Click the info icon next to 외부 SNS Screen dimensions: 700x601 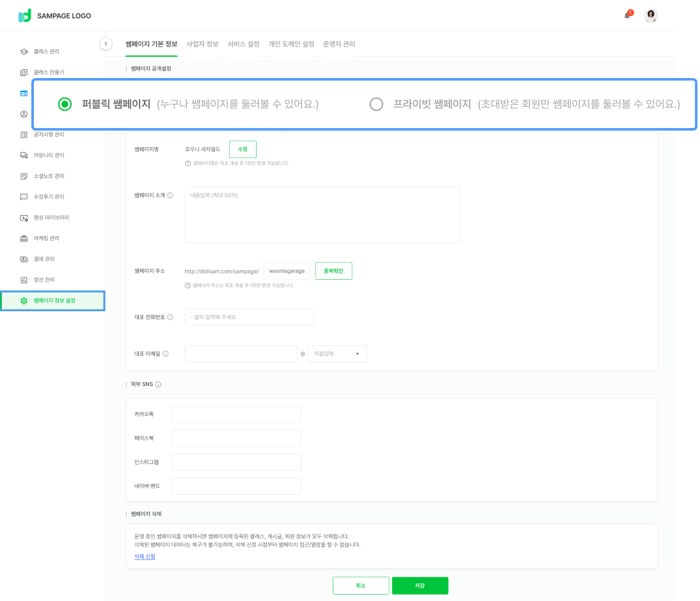point(158,385)
